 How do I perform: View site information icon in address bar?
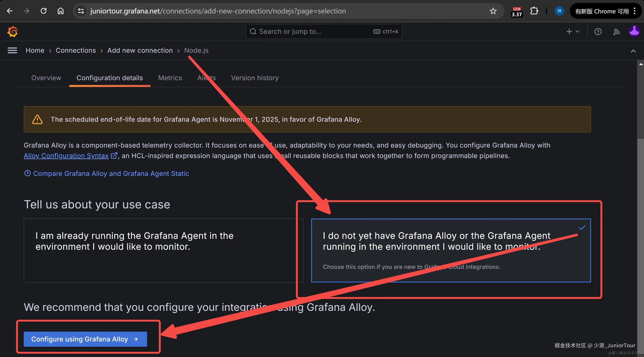(x=81, y=11)
